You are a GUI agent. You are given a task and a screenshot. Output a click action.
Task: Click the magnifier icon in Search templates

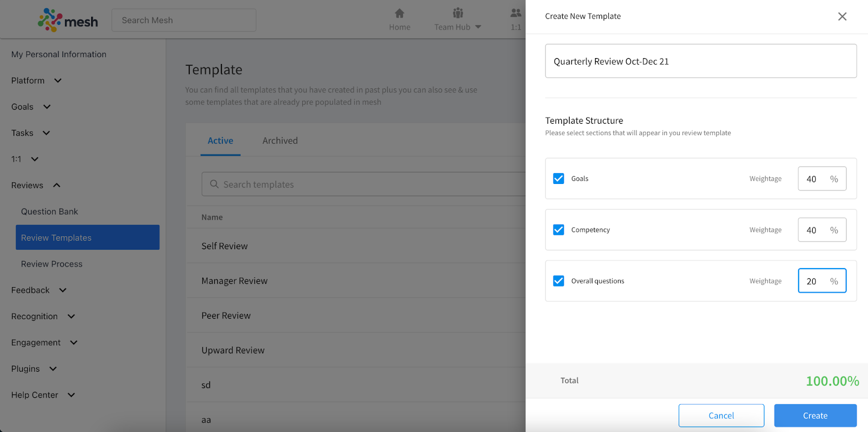(214, 184)
